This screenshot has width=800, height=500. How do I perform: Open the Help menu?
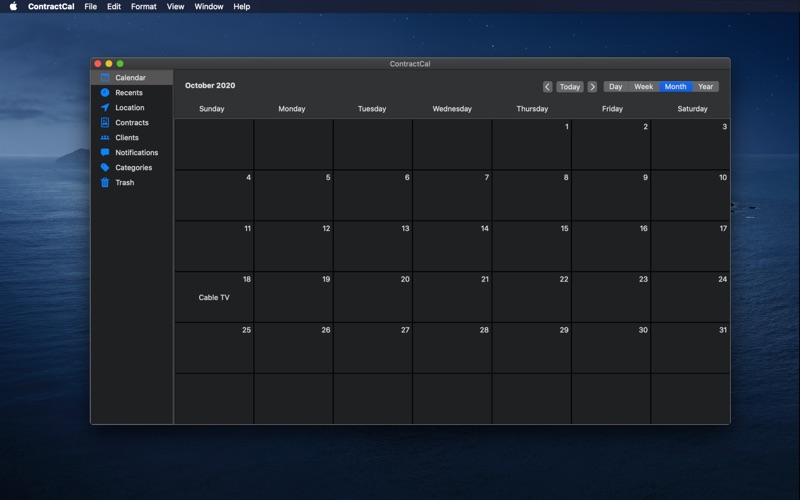[241, 6]
